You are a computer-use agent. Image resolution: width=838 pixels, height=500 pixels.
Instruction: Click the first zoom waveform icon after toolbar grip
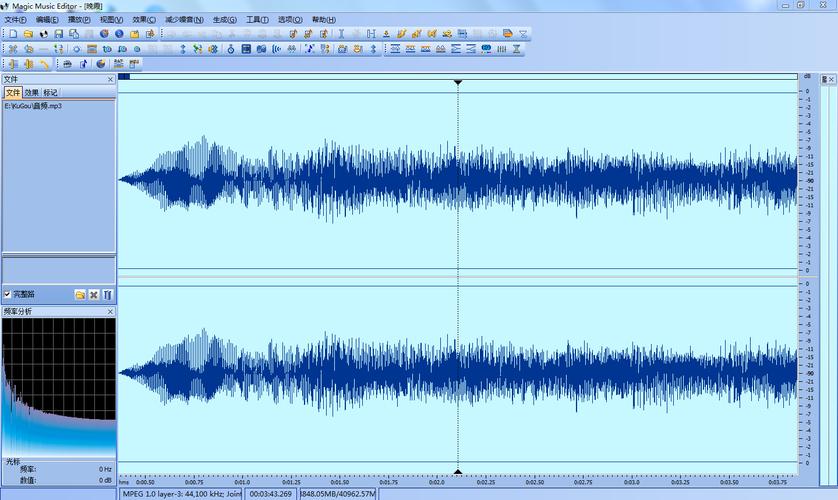[x=395, y=49]
